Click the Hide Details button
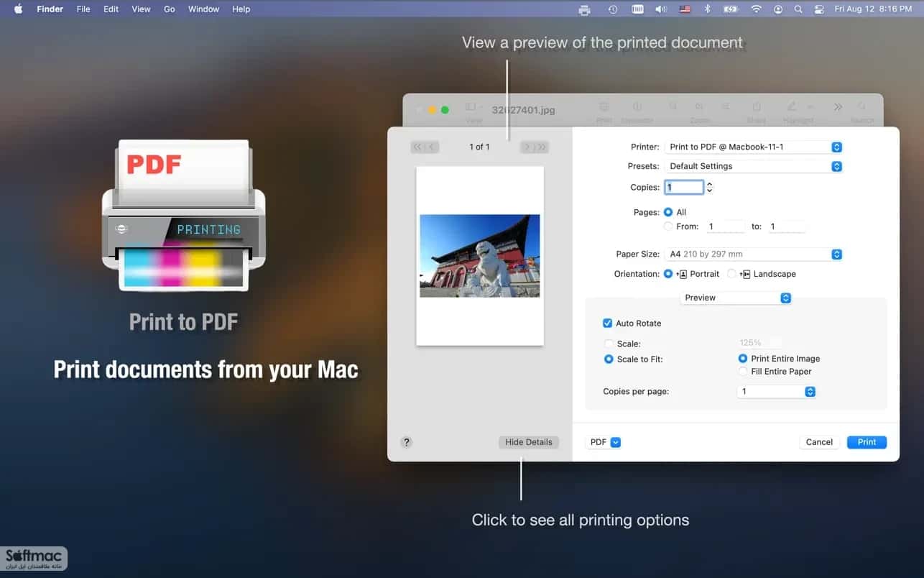The height and width of the screenshot is (578, 924). pyautogui.click(x=529, y=442)
